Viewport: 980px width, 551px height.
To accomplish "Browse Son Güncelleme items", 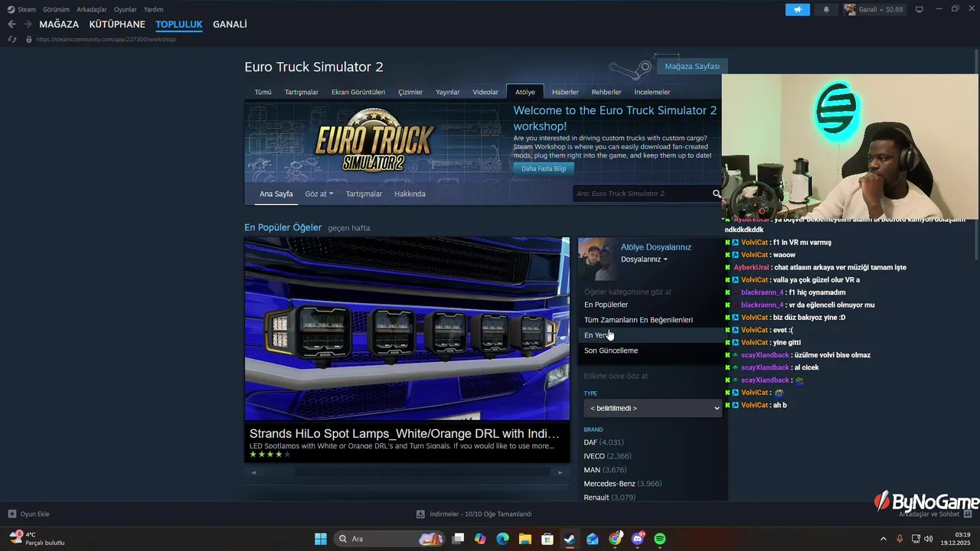I will [x=611, y=350].
